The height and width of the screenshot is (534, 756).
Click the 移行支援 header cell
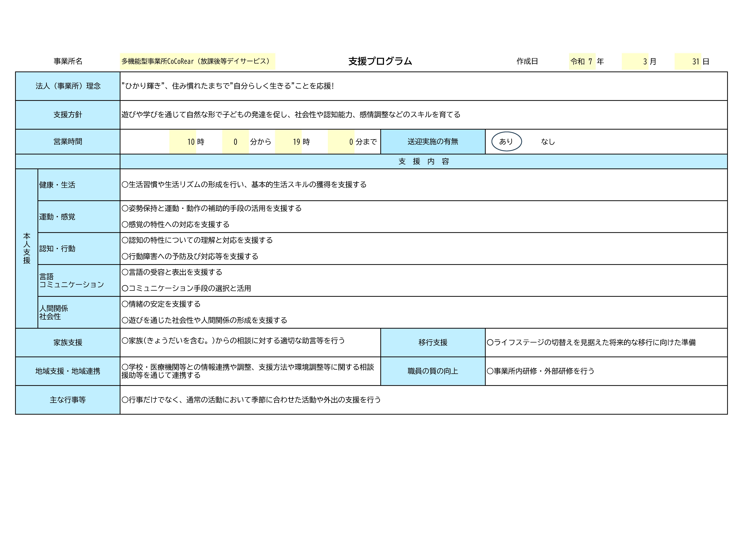[x=433, y=343]
